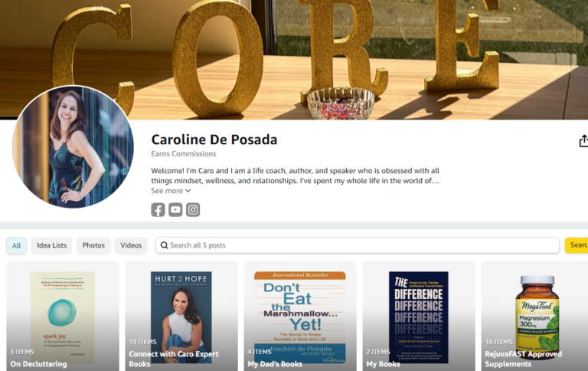The image size is (588, 371).
Task: Open the My Books list card
Action: tap(419, 316)
